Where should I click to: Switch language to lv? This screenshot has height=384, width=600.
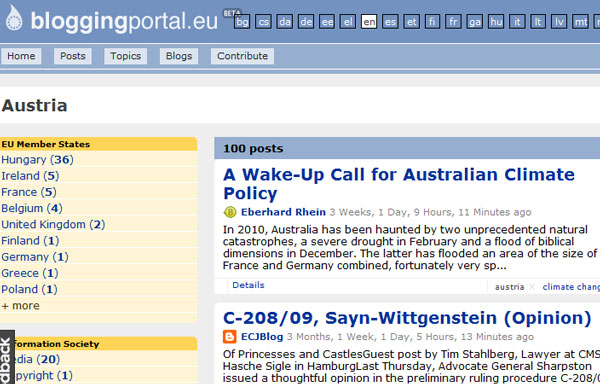tap(559, 22)
